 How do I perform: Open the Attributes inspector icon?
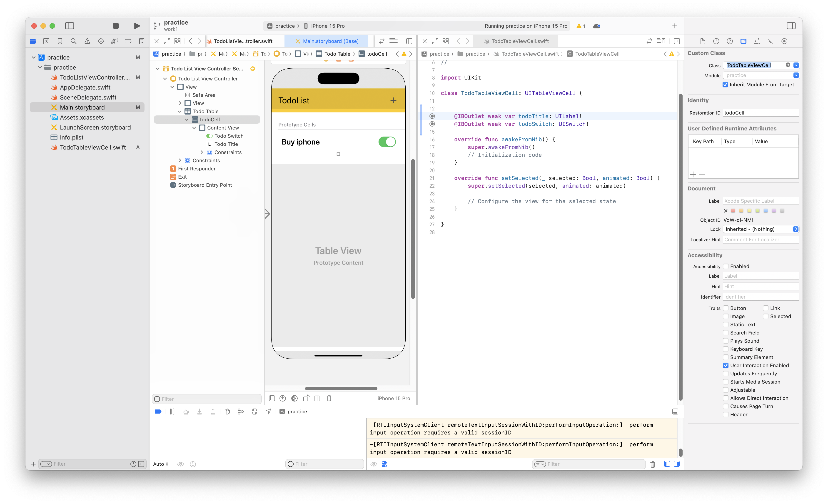tap(757, 41)
